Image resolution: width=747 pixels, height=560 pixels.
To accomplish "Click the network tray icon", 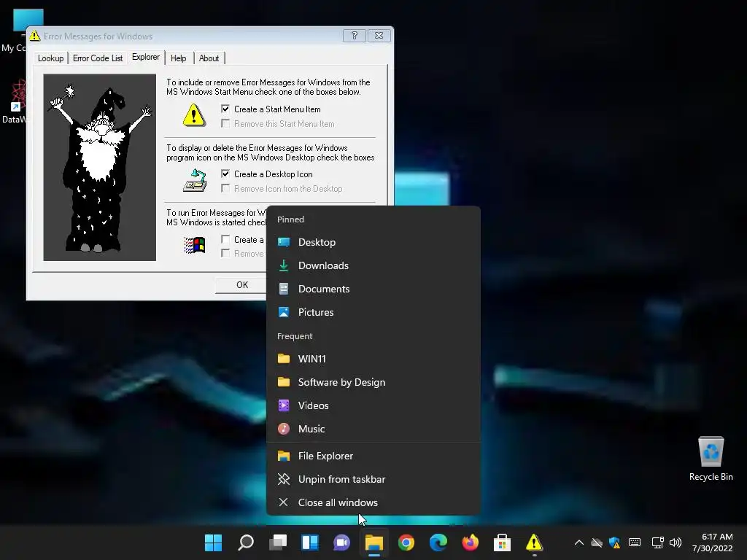I will 657,542.
